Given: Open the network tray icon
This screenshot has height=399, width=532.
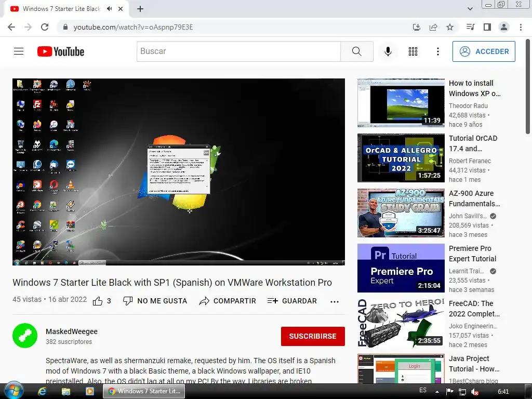Looking at the screenshot, I should (462, 392).
